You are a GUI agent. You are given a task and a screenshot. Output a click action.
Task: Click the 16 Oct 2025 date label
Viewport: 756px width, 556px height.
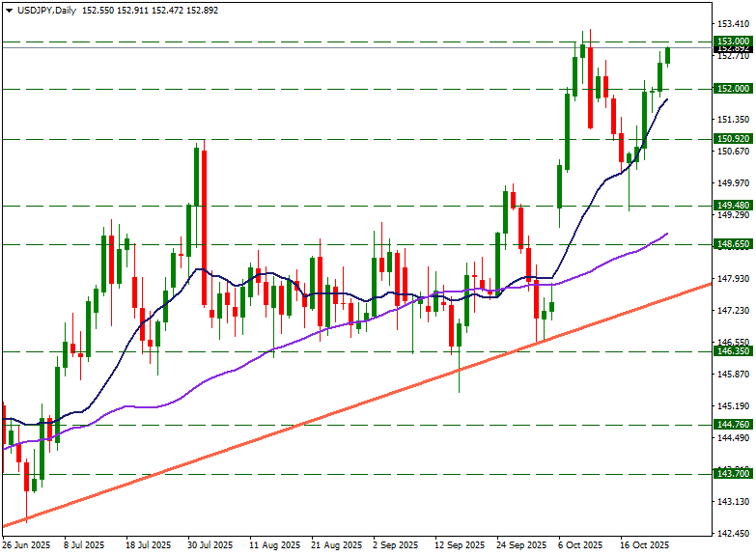coord(644,545)
